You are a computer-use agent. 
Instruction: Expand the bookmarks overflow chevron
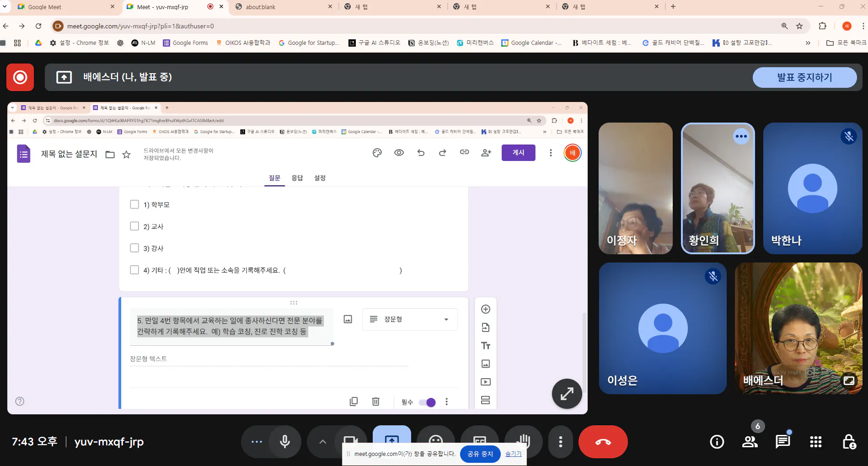(808, 43)
